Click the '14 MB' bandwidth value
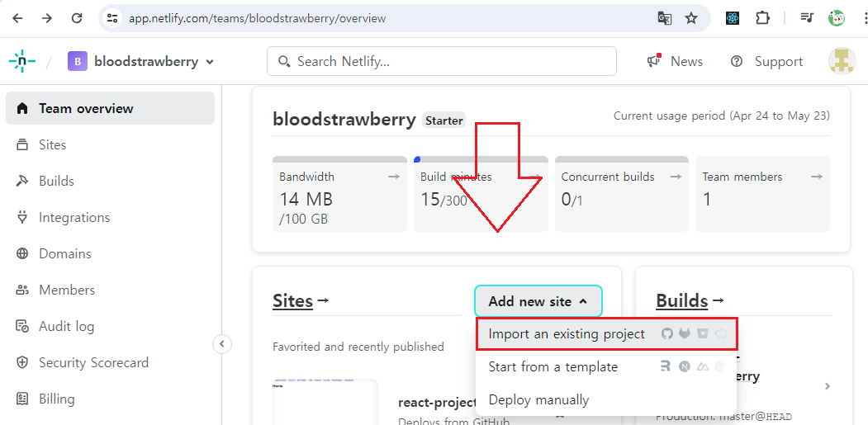The image size is (868, 425). click(306, 199)
